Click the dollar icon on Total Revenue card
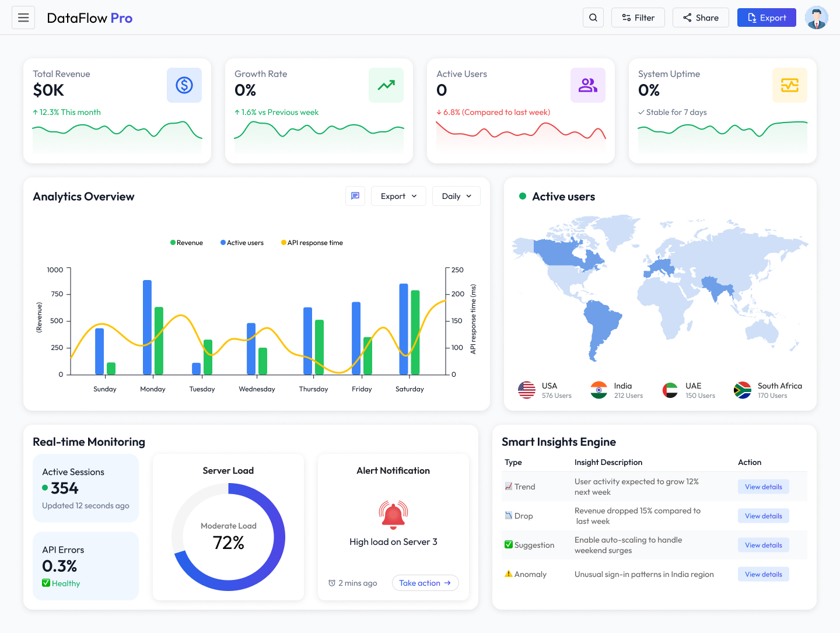 (184, 85)
